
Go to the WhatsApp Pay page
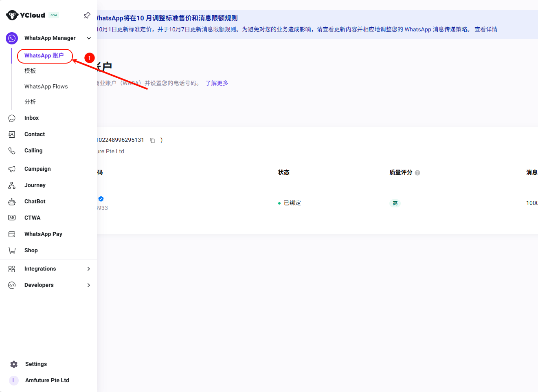tap(43, 234)
